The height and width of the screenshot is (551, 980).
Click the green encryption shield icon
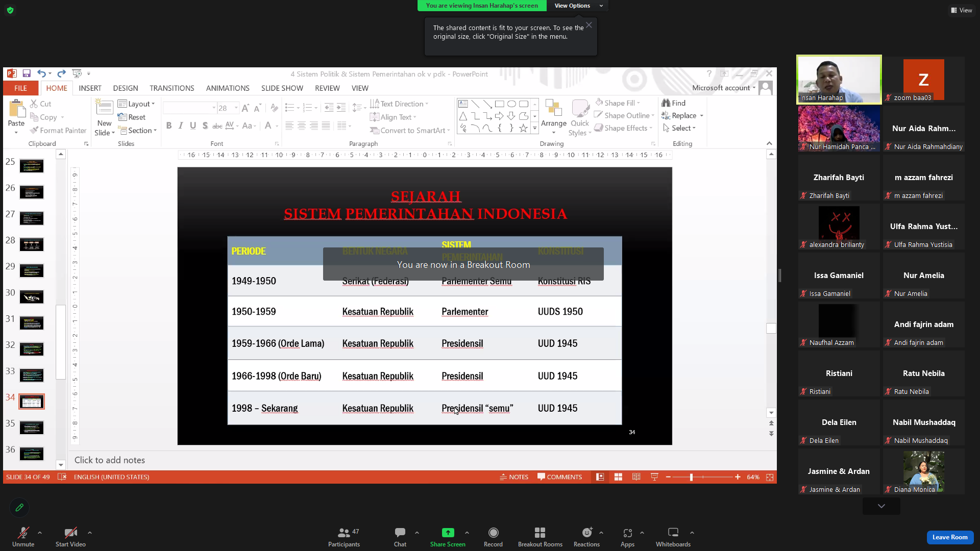pos(10,10)
